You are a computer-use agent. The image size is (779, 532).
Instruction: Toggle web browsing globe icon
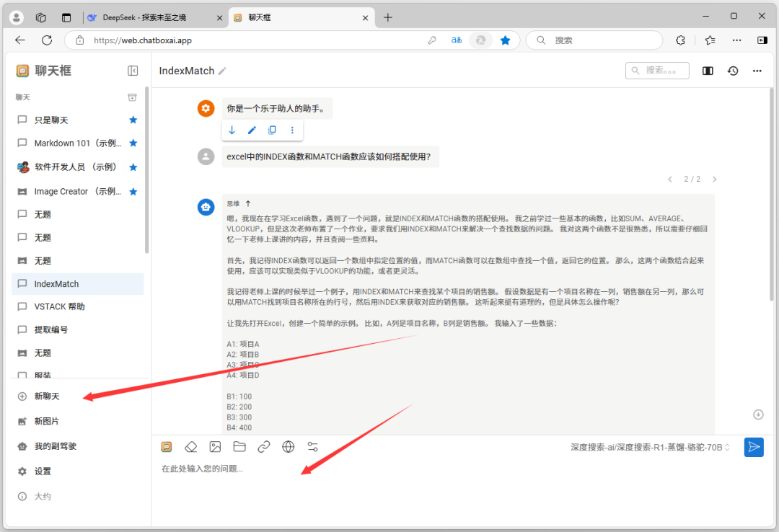[x=288, y=447]
